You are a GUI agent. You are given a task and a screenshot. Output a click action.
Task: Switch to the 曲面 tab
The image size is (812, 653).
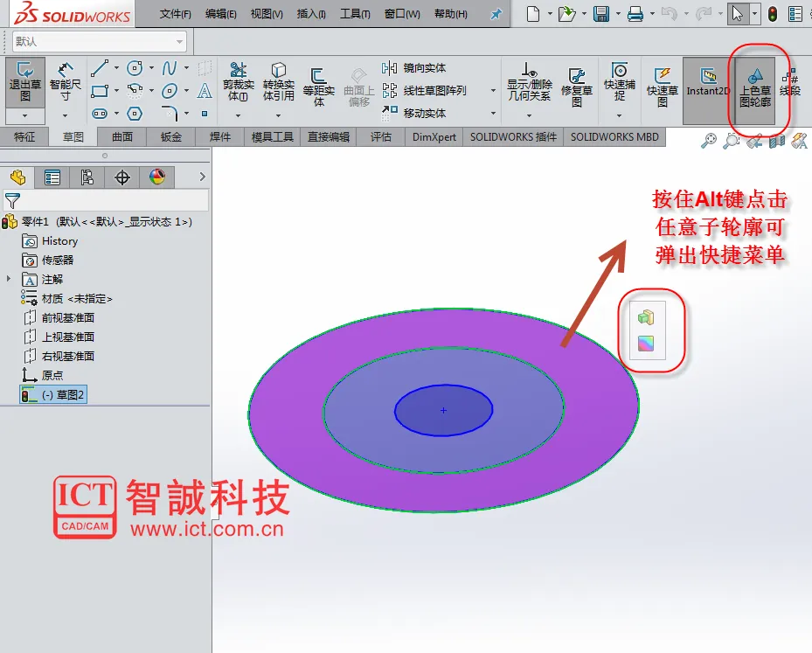122,136
